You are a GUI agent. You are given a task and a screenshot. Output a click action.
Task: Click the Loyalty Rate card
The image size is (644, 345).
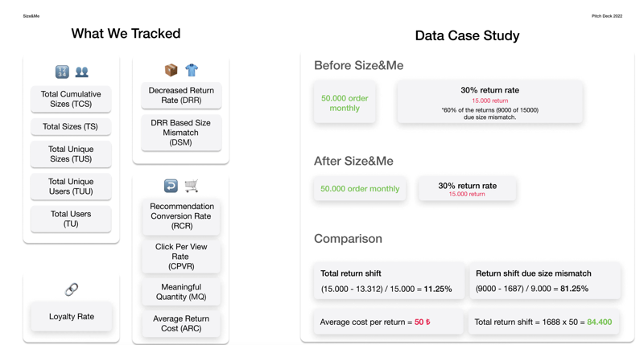coord(72,317)
